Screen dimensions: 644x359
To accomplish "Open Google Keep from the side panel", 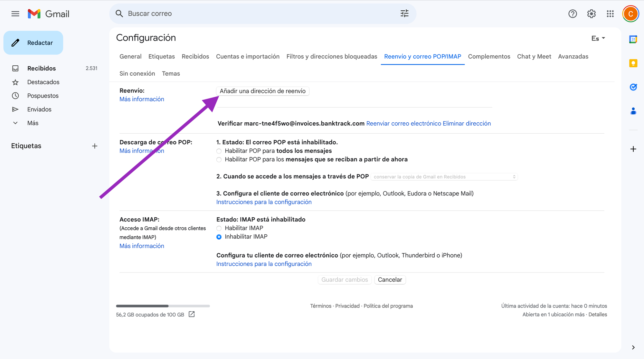I will point(633,63).
